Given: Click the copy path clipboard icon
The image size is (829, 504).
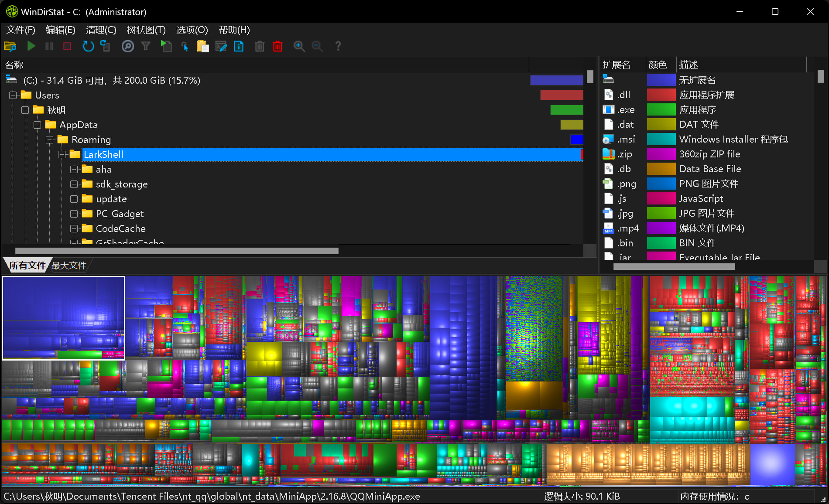Looking at the screenshot, I should pyautogui.click(x=202, y=46).
